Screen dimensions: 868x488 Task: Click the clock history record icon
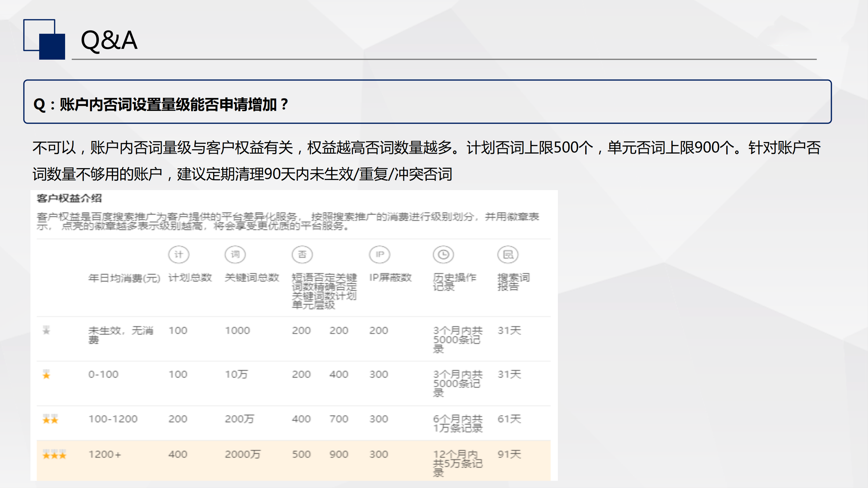[x=443, y=255]
